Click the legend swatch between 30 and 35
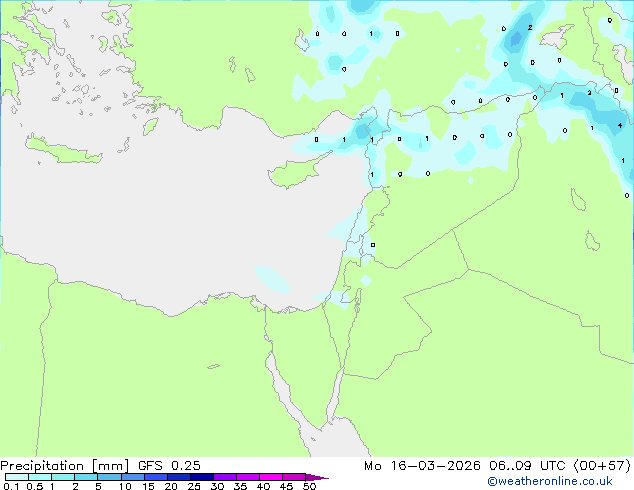The image size is (634, 490). [x=225, y=477]
